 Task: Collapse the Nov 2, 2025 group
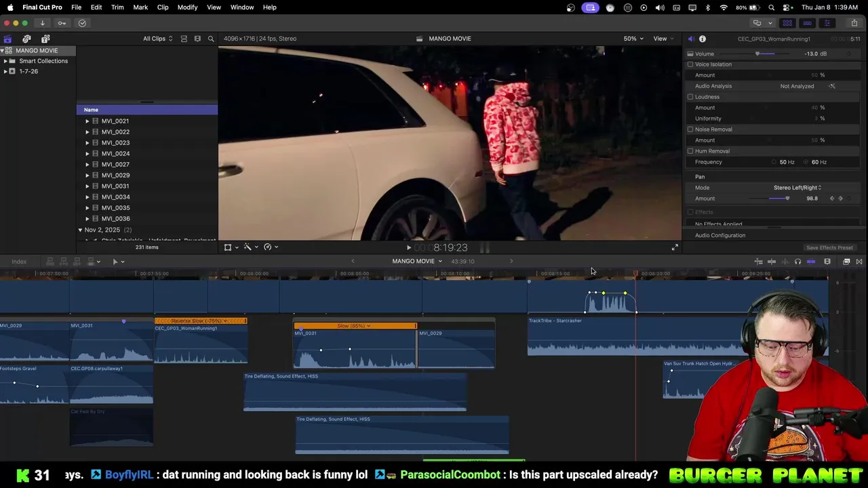(80, 230)
